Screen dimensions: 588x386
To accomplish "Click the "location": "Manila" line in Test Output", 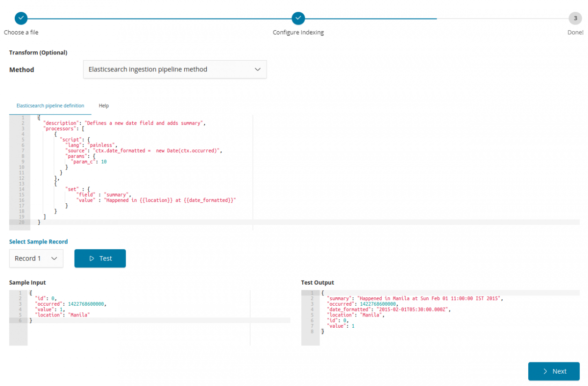I will coord(356,315).
